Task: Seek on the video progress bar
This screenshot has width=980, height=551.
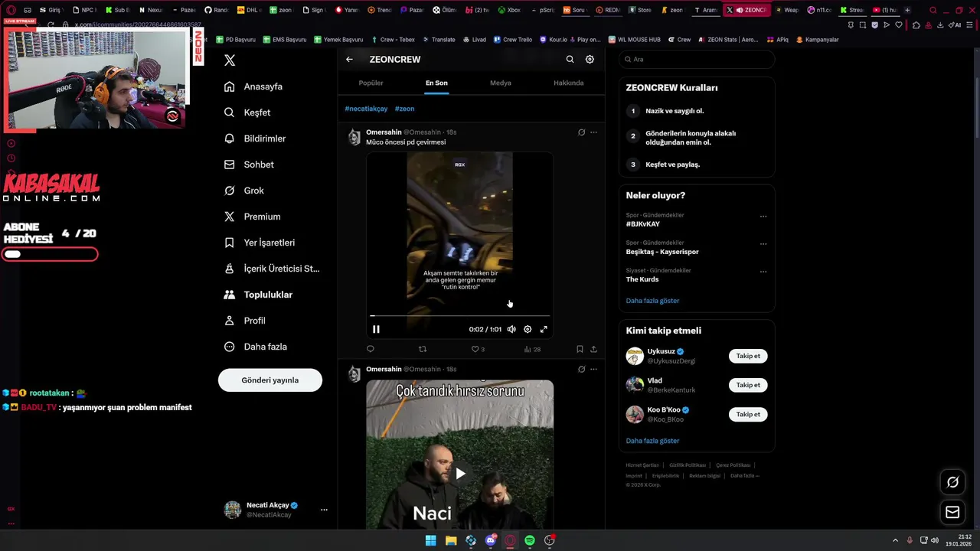Action: click(x=459, y=315)
